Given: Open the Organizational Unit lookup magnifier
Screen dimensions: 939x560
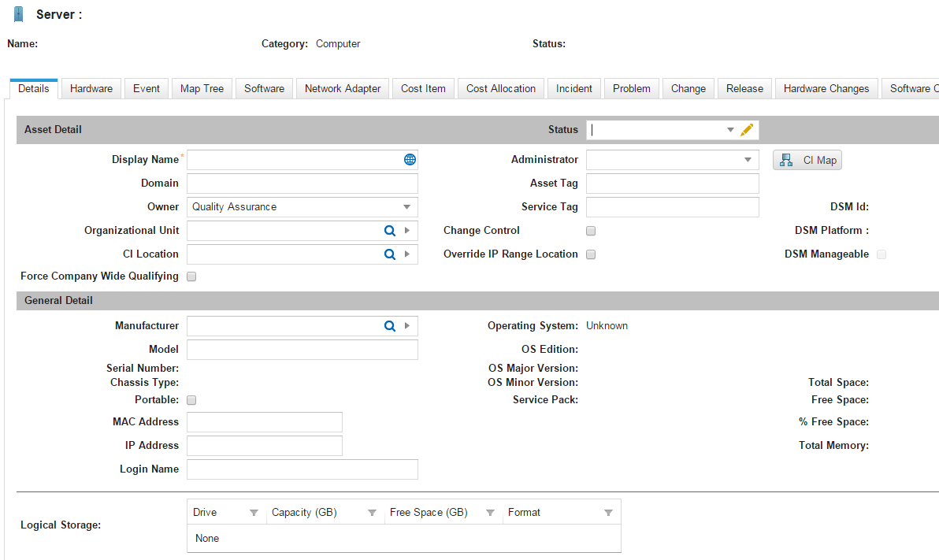Looking at the screenshot, I should tap(389, 230).
